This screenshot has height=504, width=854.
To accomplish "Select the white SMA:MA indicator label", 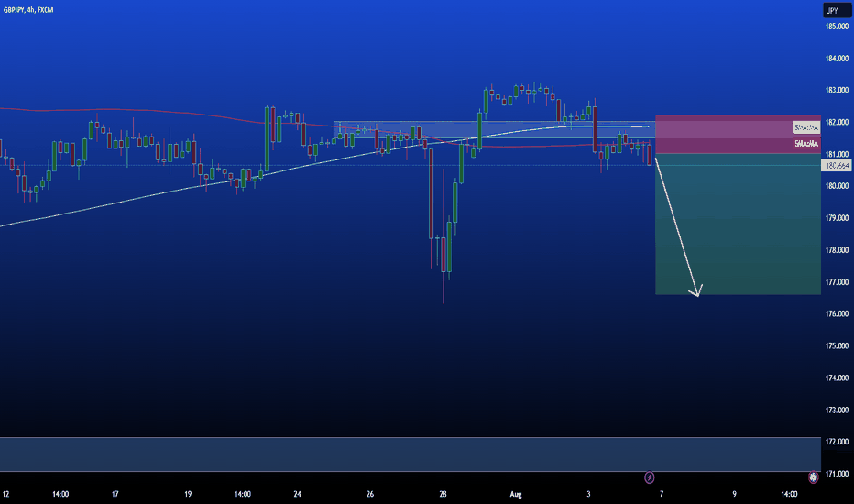I will pos(806,127).
